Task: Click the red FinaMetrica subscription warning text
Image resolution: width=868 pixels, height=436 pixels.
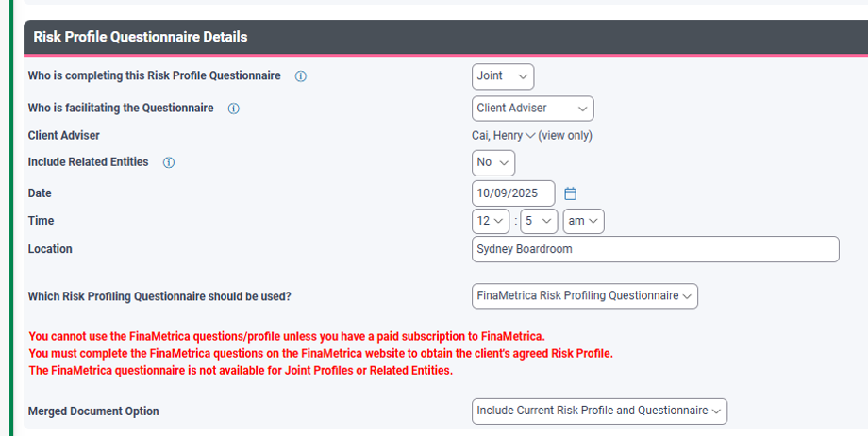Action: (287, 336)
